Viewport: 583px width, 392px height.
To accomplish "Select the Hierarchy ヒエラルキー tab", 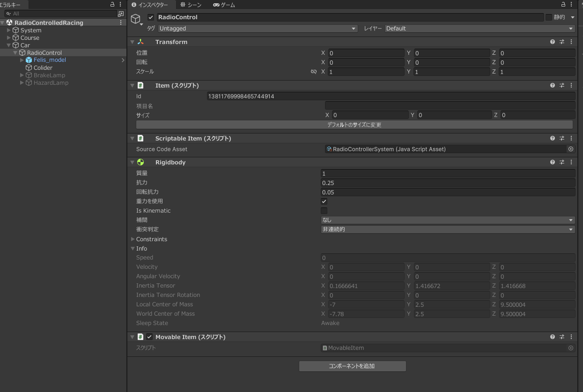I will click(x=13, y=5).
